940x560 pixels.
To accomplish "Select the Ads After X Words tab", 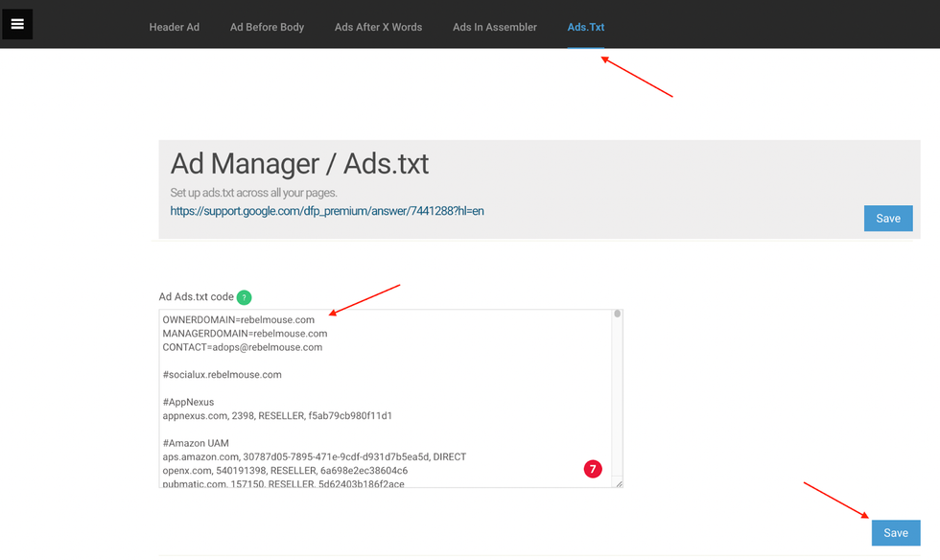I will (378, 27).
